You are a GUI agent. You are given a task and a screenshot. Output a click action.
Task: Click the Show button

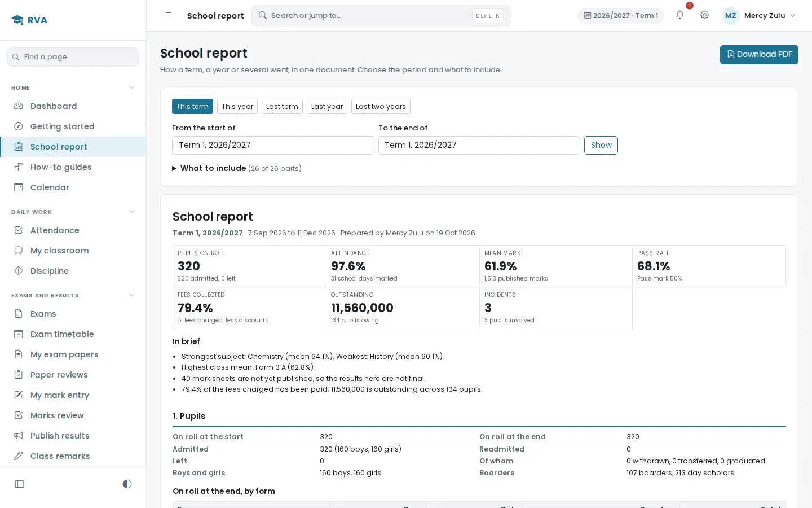tap(601, 145)
